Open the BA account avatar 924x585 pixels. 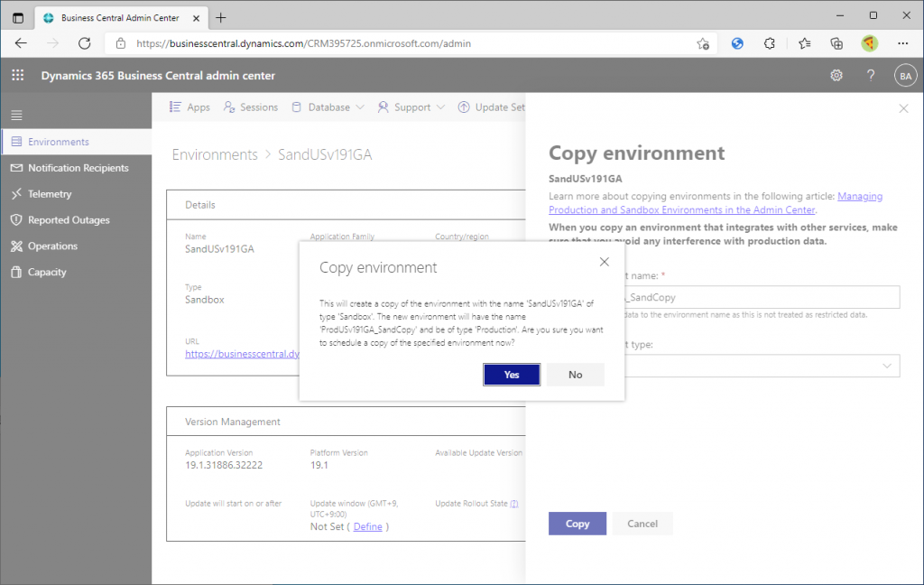click(906, 76)
